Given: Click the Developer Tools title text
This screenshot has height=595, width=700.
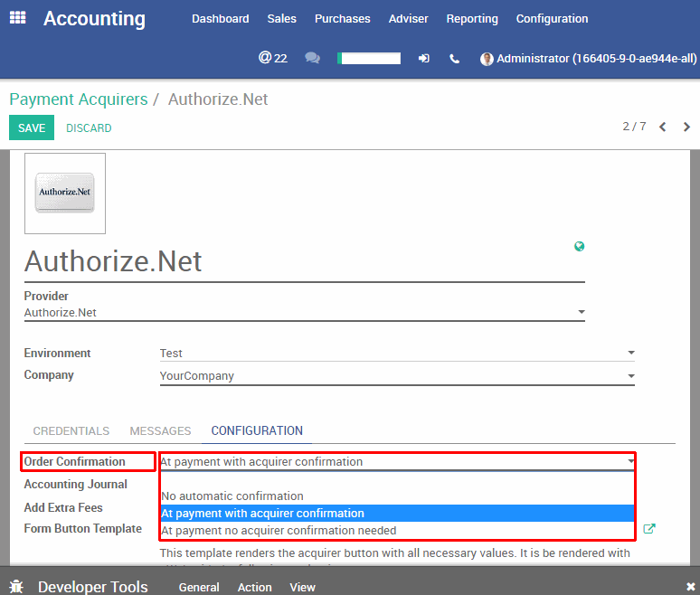Looking at the screenshot, I should [93, 587].
